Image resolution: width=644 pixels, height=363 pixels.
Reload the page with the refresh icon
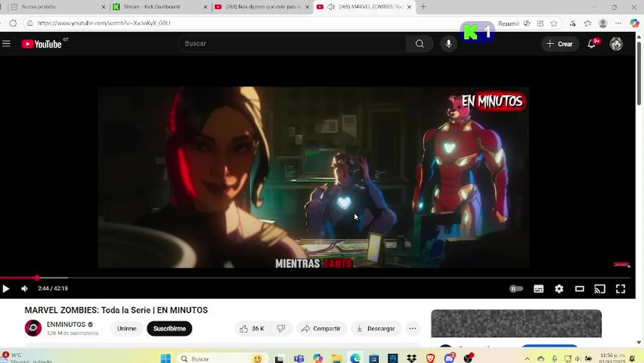[13, 23]
